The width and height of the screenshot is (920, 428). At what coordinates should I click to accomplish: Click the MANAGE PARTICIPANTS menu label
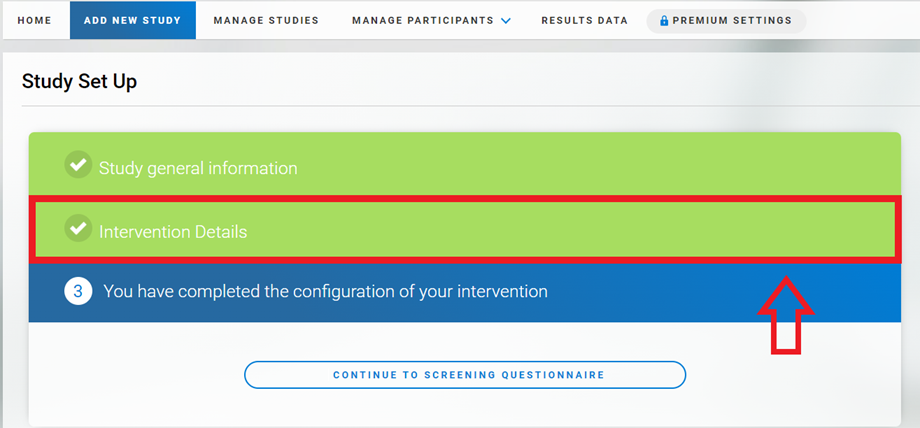click(x=422, y=20)
